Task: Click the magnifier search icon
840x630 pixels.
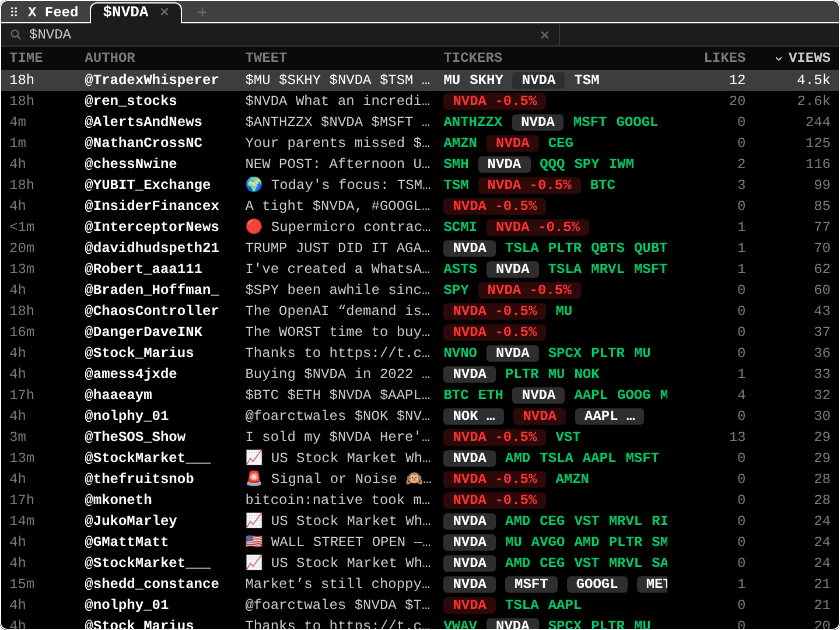Action: 16,34
